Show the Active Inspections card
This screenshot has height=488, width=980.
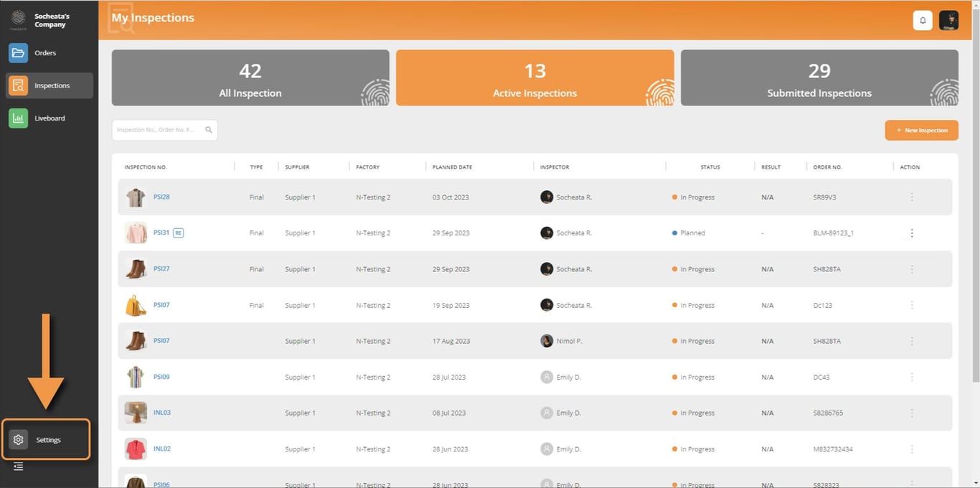coord(535,78)
